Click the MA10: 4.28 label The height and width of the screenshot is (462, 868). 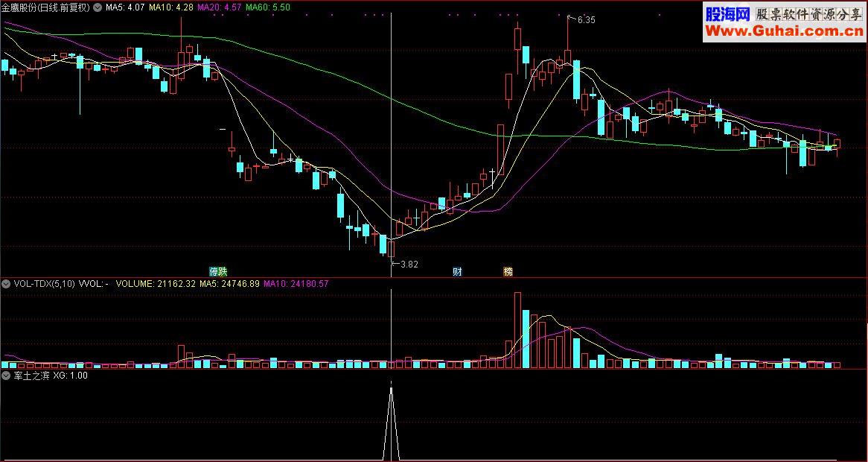[171, 7]
